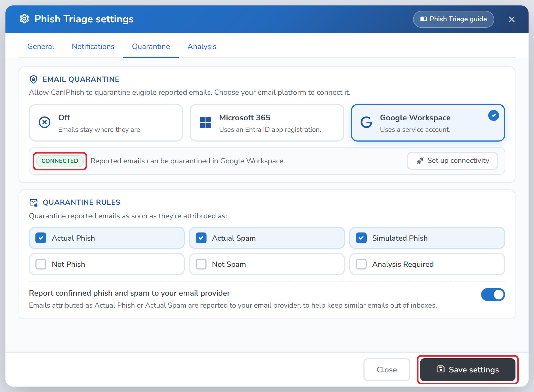The height and width of the screenshot is (392, 534).
Task: Choose the Microsoft 365 platform card
Action: coord(267,123)
